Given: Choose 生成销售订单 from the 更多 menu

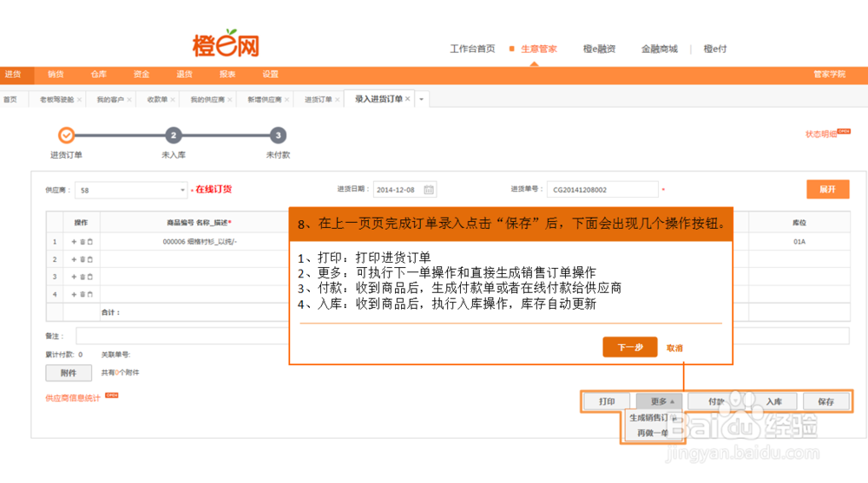Looking at the screenshot, I should click(x=652, y=418).
